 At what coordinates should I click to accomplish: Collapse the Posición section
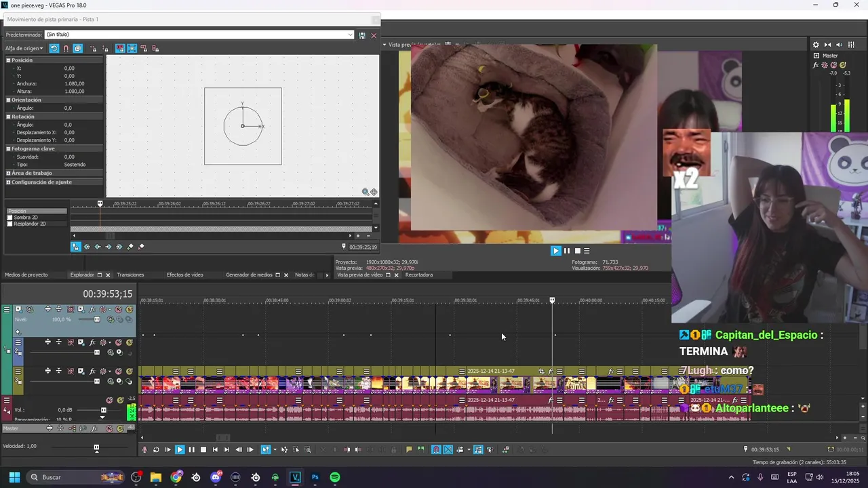(9, 60)
